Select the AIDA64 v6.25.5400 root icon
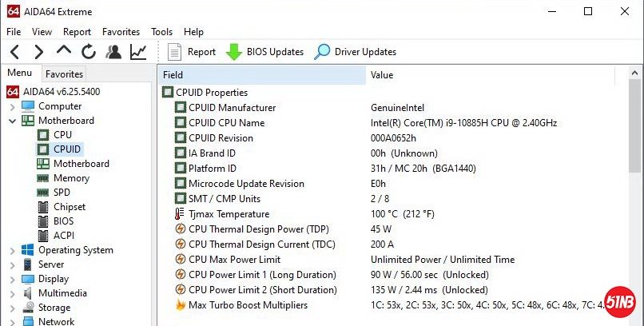 pyautogui.click(x=13, y=92)
